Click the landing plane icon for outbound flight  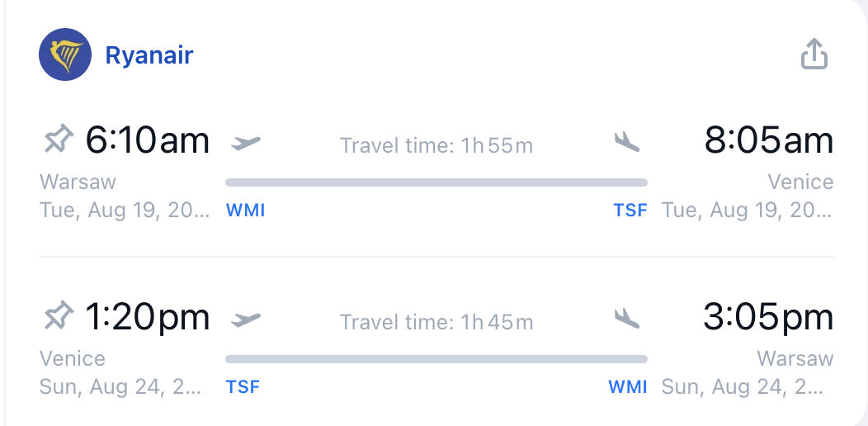(627, 142)
